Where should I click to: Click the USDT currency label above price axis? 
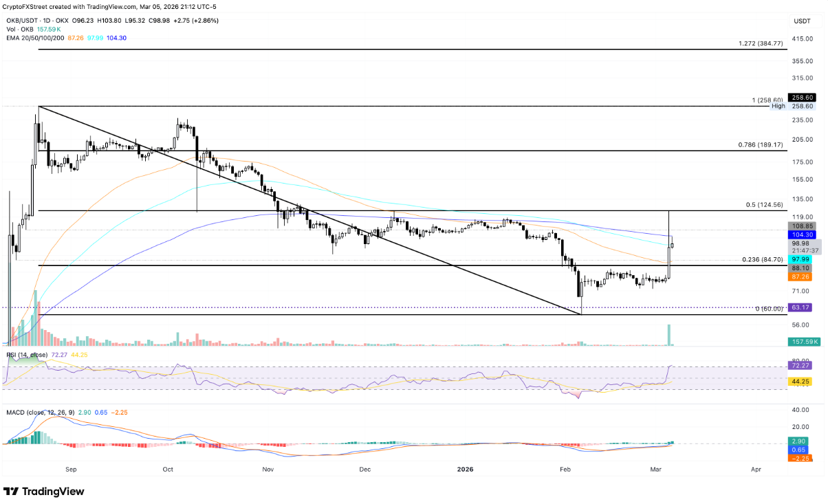tap(801, 21)
